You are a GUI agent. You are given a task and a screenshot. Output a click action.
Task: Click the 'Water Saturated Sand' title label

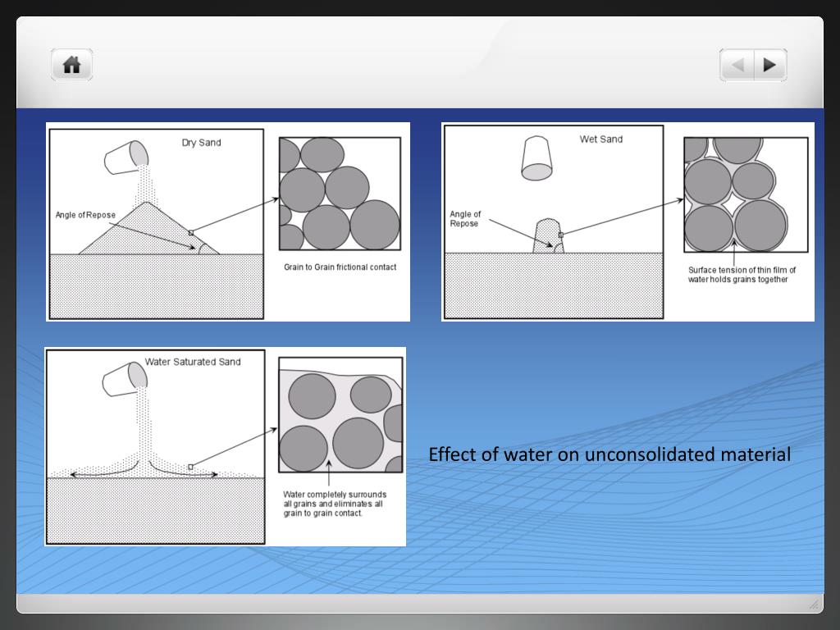(x=193, y=362)
